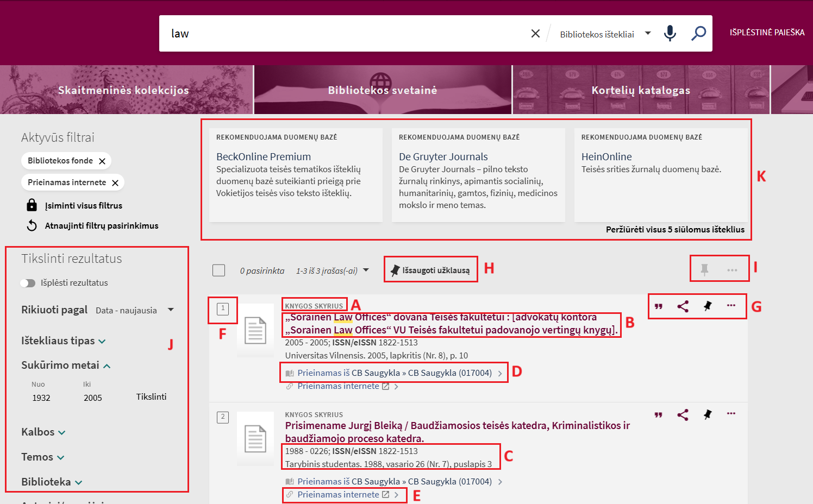This screenshot has width=813, height=504.
Task: Check the select-all results checkbox
Action: (218, 269)
